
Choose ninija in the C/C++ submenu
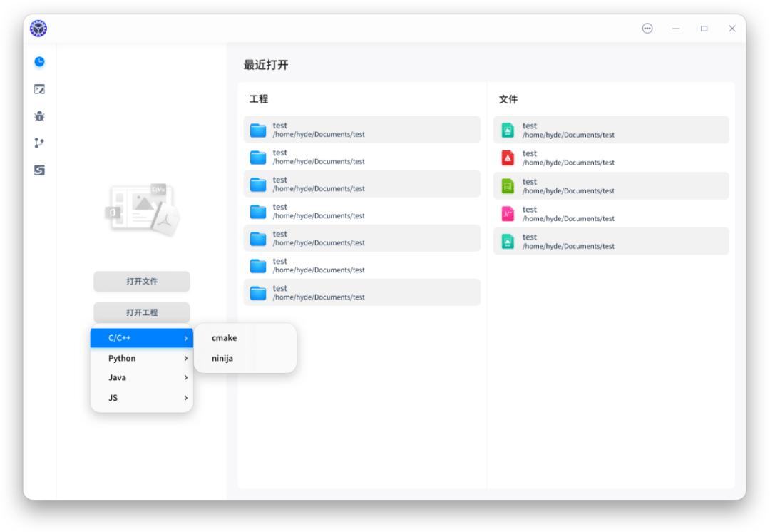(224, 358)
